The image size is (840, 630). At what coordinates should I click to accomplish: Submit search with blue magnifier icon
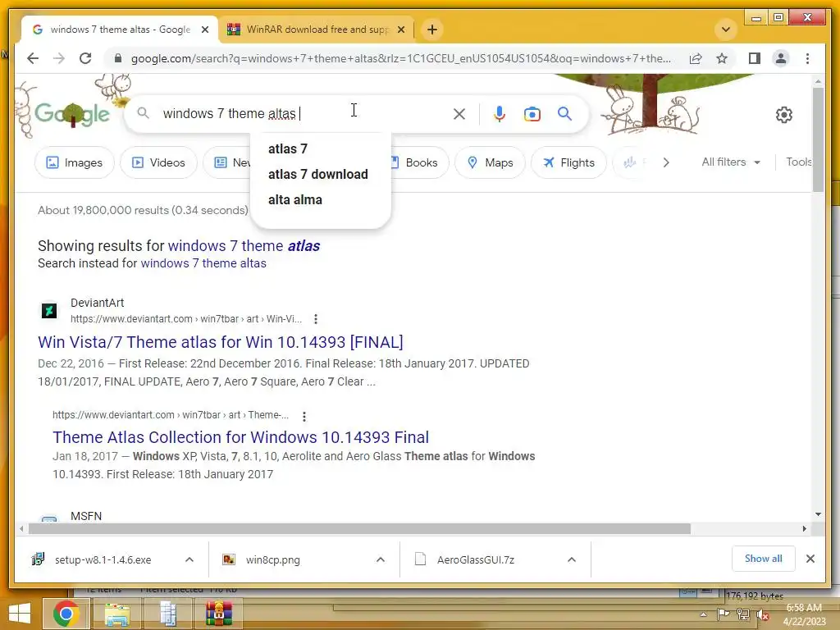564,113
